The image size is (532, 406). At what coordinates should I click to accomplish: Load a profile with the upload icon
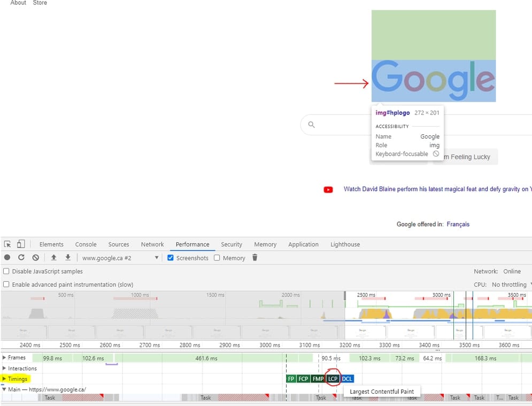click(x=53, y=257)
